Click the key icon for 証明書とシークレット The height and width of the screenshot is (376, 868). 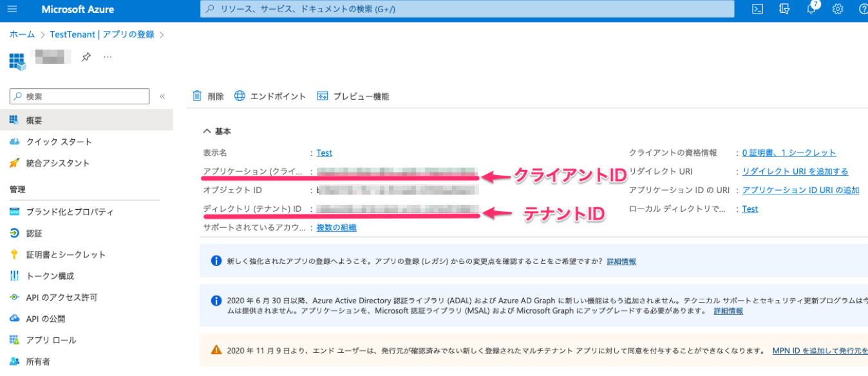coord(14,254)
